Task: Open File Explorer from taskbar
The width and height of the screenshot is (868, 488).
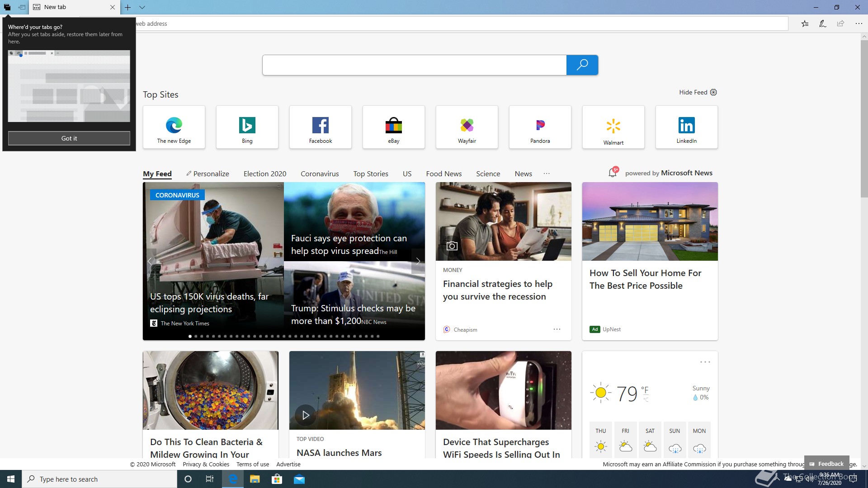Action: pos(255,479)
